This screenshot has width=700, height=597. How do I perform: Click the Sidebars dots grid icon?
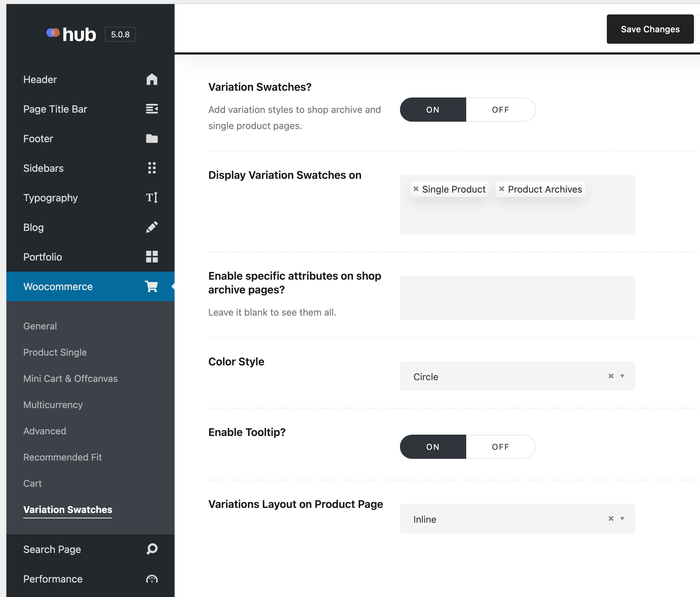[x=152, y=168]
